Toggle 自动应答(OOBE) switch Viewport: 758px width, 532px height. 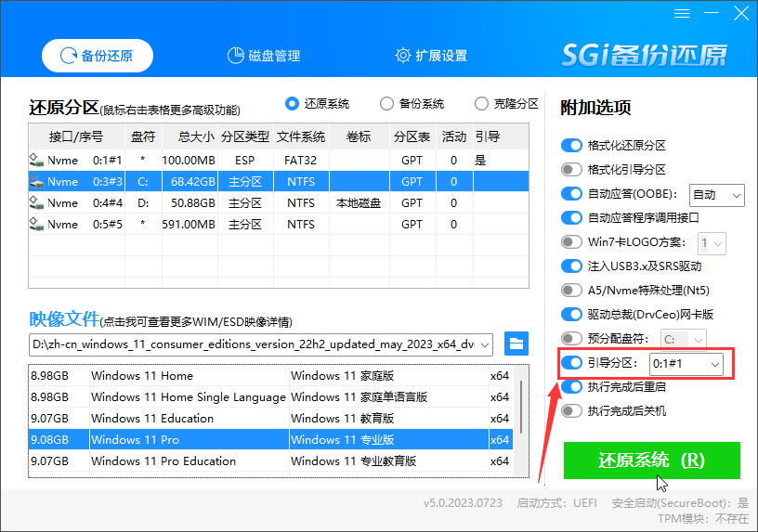571,194
